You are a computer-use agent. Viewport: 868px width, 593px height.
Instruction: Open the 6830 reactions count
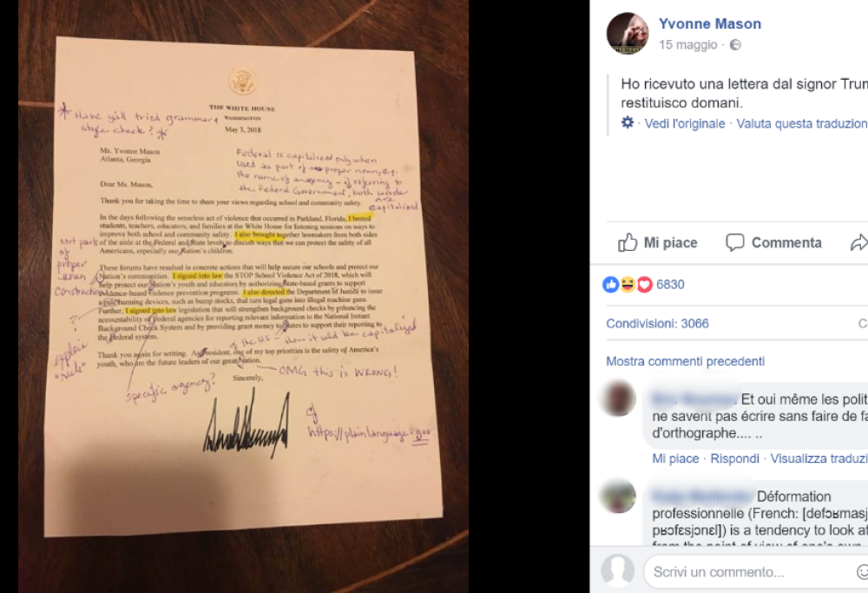(x=670, y=285)
